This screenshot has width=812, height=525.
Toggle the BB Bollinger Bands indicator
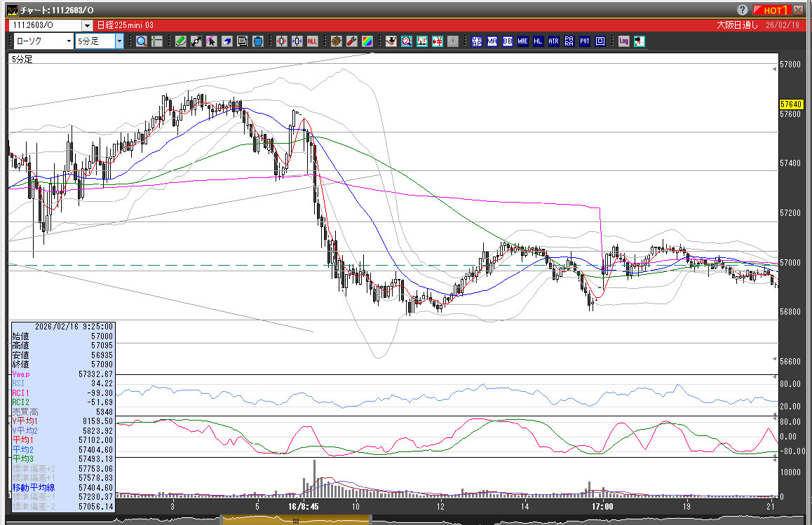pos(508,41)
